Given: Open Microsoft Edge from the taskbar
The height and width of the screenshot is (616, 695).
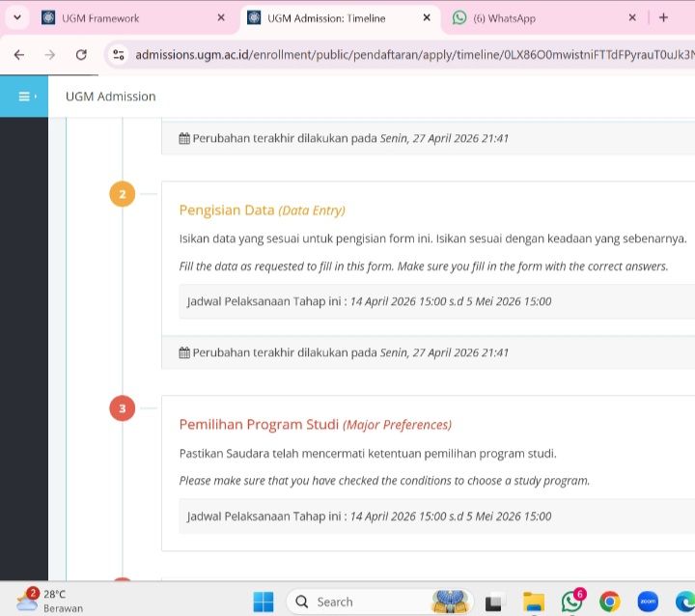Looking at the screenshot, I should point(685,602).
